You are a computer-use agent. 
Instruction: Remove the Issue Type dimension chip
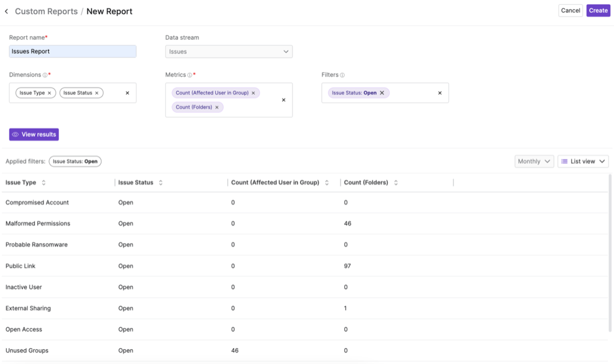pyautogui.click(x=49, y=93)
